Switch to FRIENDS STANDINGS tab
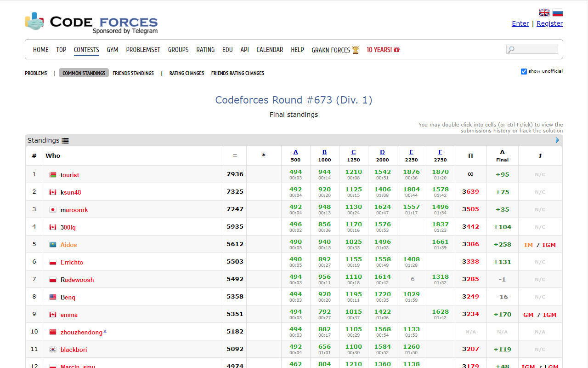 133,73
